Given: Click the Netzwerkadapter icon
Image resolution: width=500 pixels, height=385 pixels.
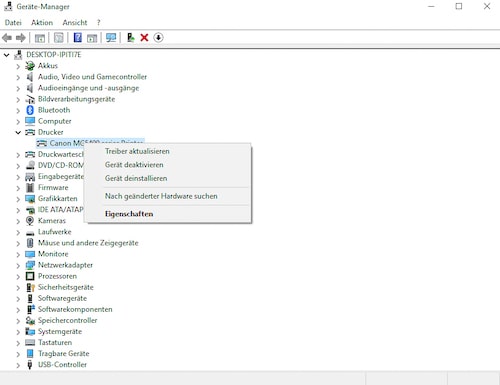Looking at the screenshot, I should [30, 265].
